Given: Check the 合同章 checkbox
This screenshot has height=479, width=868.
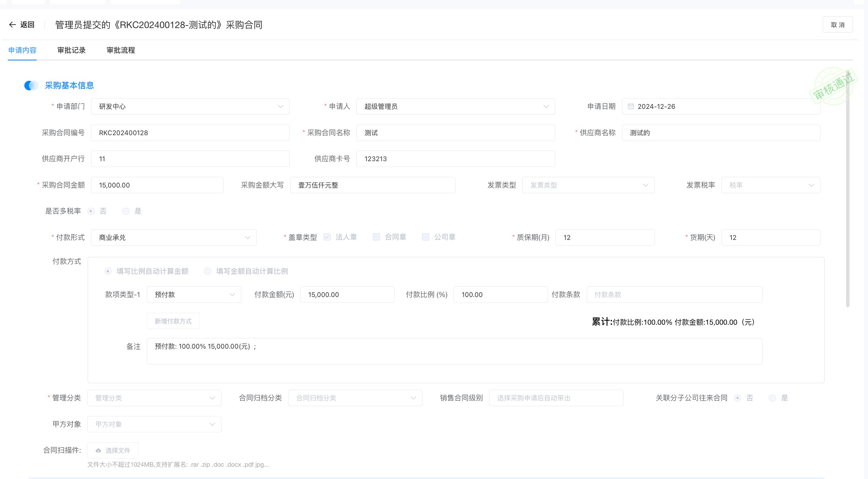Looking at the screenshot, I should 376,237.
